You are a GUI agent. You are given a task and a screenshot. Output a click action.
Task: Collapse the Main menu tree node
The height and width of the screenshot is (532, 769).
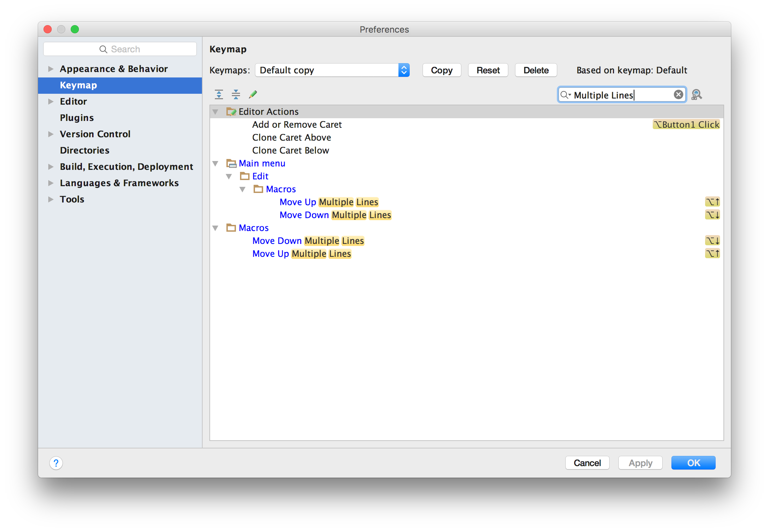pos(216,163)
